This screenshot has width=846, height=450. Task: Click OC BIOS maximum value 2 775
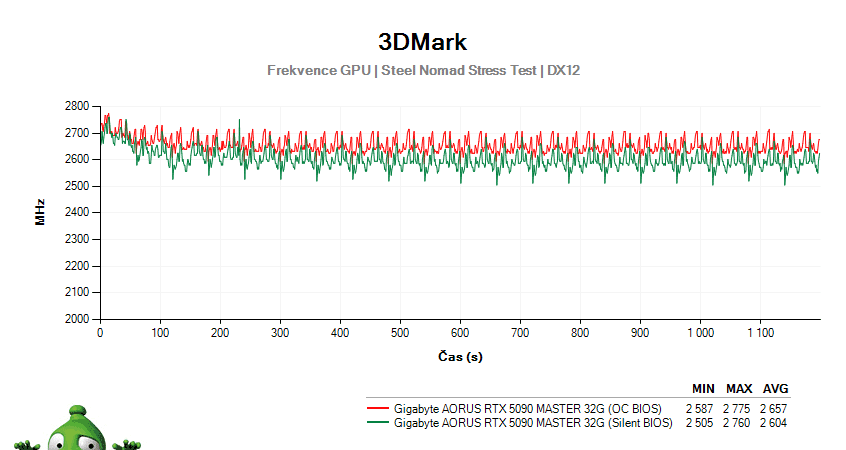click(x=736, y=409)
